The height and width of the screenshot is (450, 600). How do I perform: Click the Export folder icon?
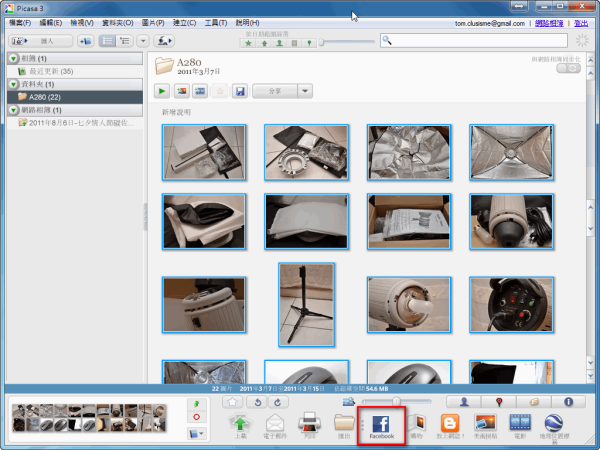click(x=344, y=422)
